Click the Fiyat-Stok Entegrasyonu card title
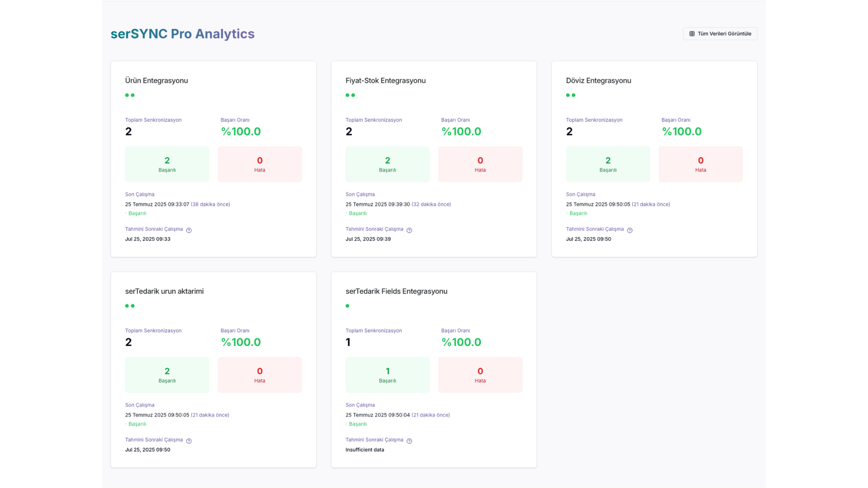The image size is (868, 488). 385,80
